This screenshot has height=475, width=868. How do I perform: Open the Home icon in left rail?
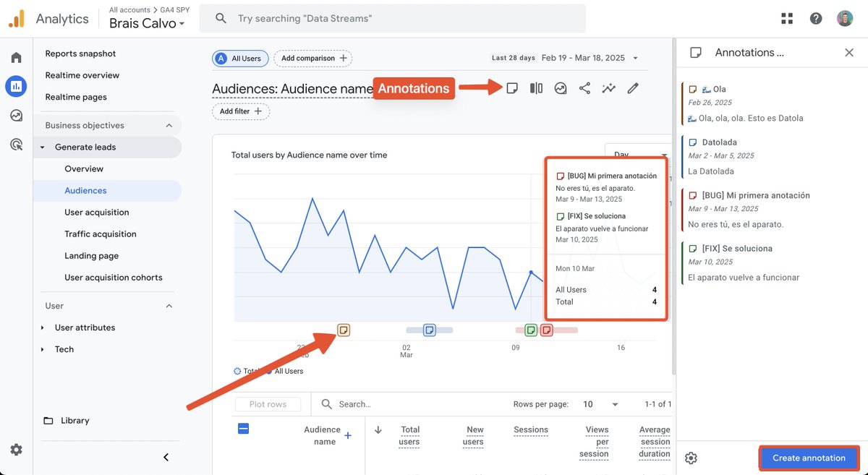tap(16, 58)
